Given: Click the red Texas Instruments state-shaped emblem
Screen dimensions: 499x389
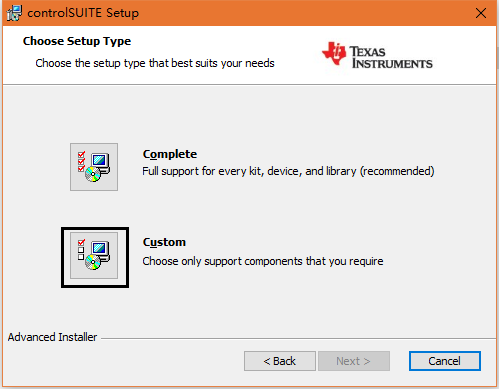Looking at the screenshot, I should 334,53.
